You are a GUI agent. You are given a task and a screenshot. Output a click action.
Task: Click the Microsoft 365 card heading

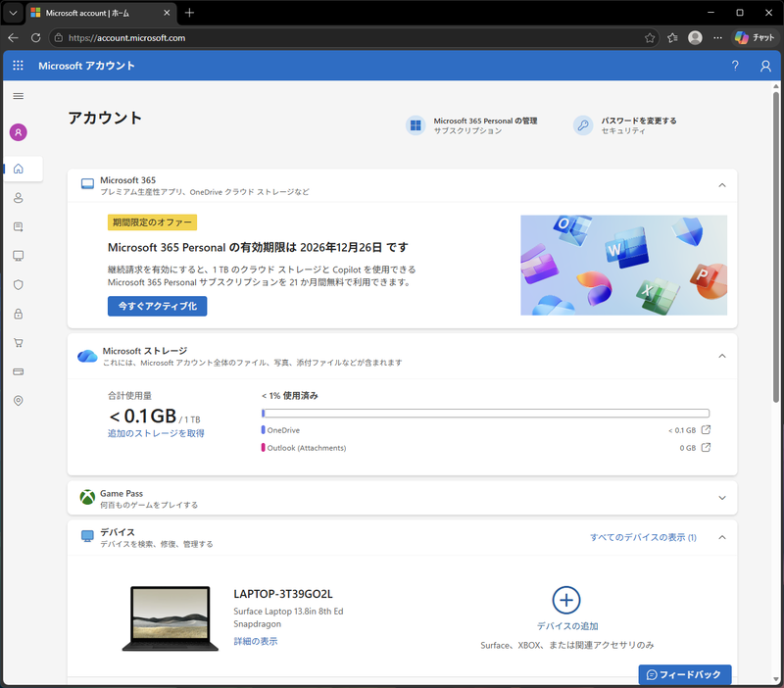pos(128,180)
